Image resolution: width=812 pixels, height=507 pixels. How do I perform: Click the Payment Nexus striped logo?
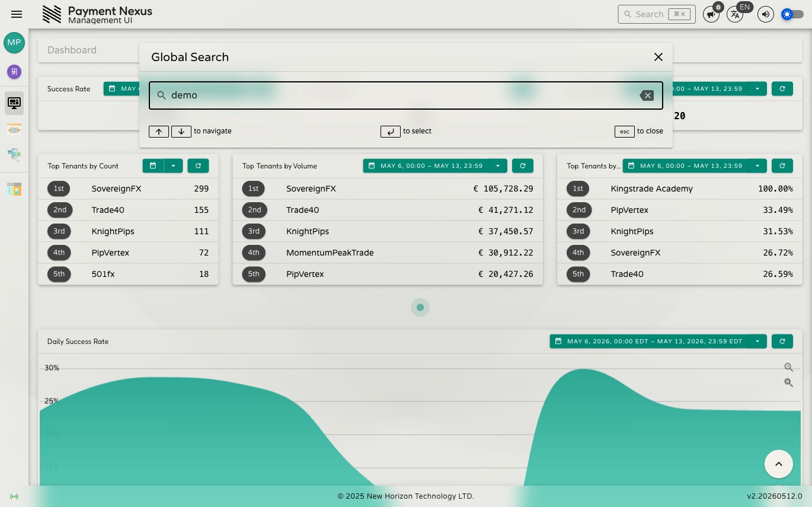[52, 14]
